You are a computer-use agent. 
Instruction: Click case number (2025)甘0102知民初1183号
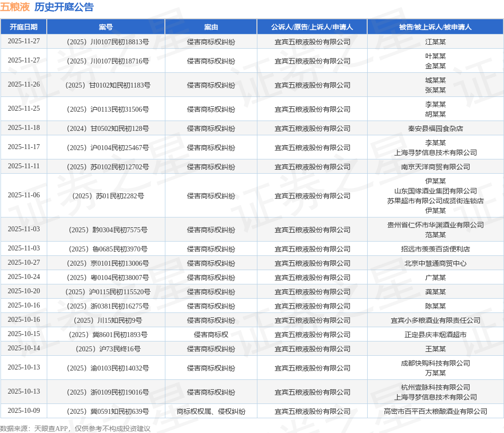(x=108, y=85)
